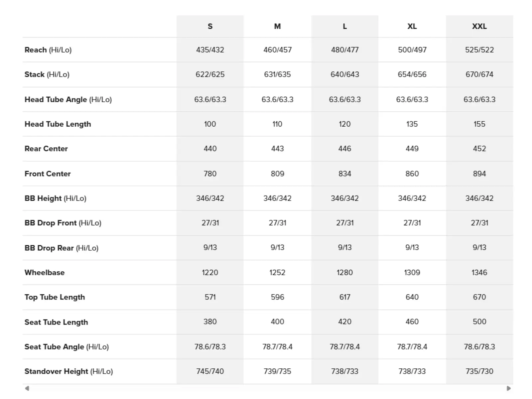Image resolution: width=532 pixels, height=399 pixels.
Task: Select the M size column header
Action: pyautogui.click(x=277, y=26)
